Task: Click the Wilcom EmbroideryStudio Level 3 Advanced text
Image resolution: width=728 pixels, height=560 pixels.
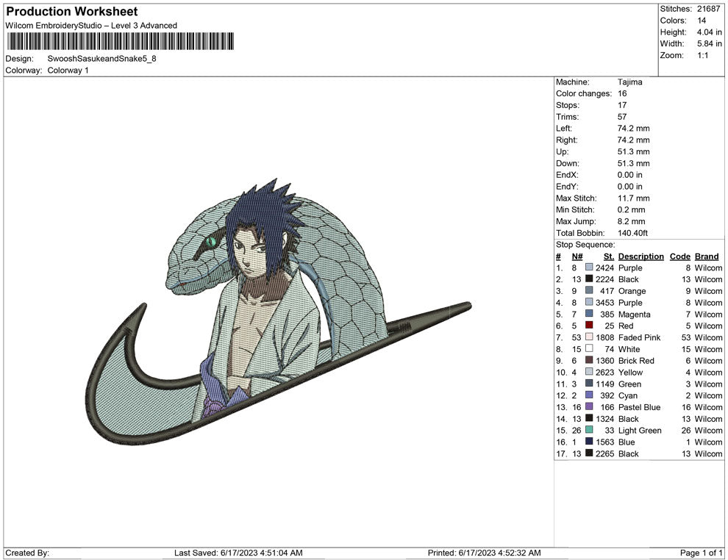Action: click(x=91, y=26)
